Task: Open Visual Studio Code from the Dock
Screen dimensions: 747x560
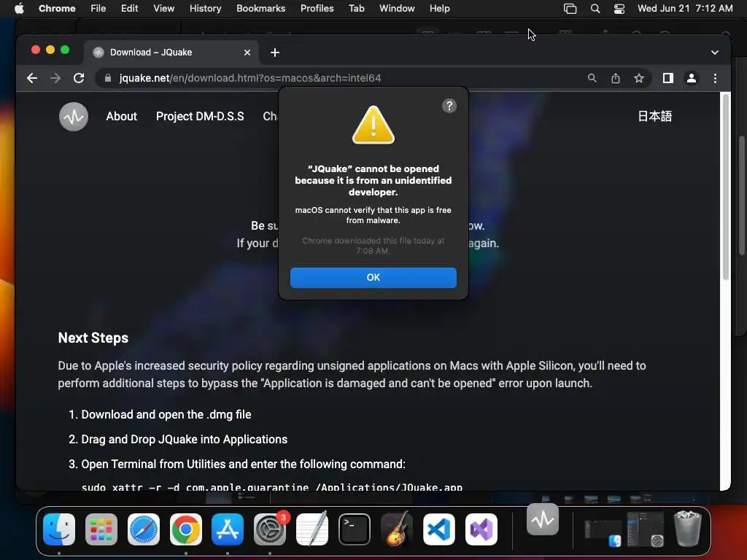Action: coord(438,529)
